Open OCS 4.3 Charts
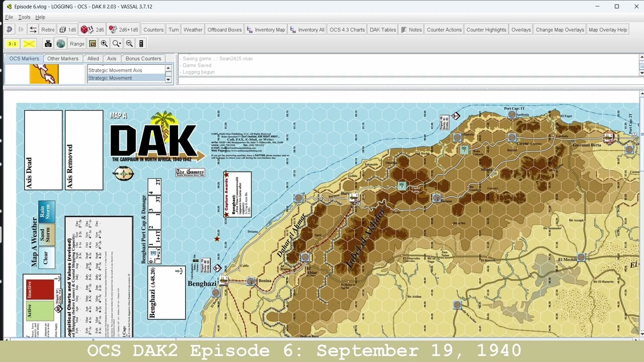Screen dimensions: 644x362 (x=347, y=30)
